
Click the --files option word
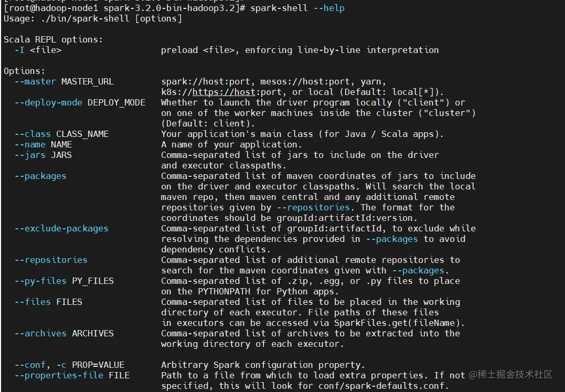tap(33, 302)
